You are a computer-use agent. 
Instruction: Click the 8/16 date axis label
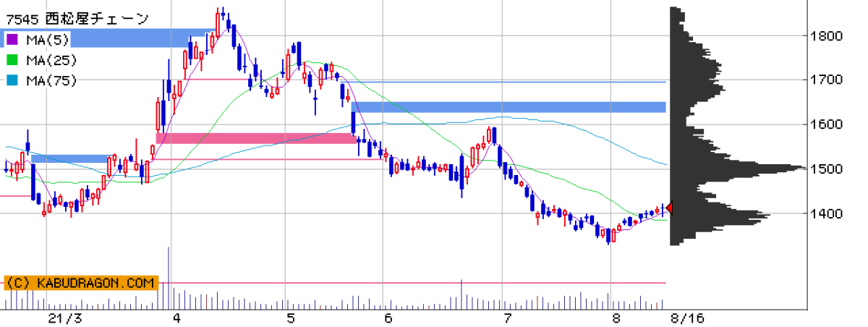pyautogui.click(x=687, y=318)
